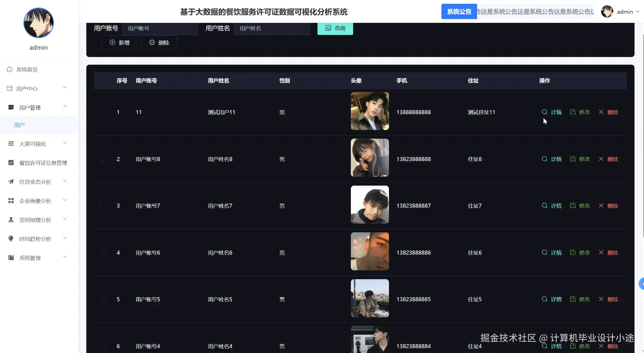Click the 时间趋势分析 globe icon
The height and width of the screenshot is (353, 644).
click(10, 239)
